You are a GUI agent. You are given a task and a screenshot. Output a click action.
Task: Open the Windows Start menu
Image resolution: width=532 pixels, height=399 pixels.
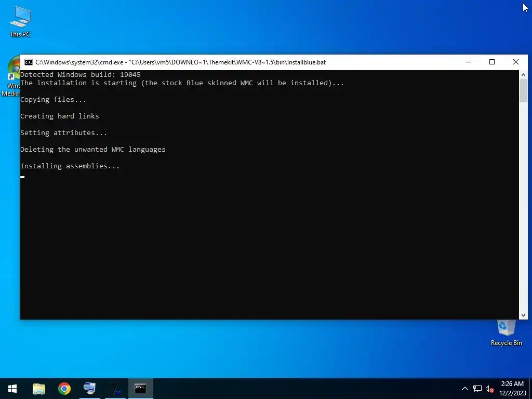[12, 389]
